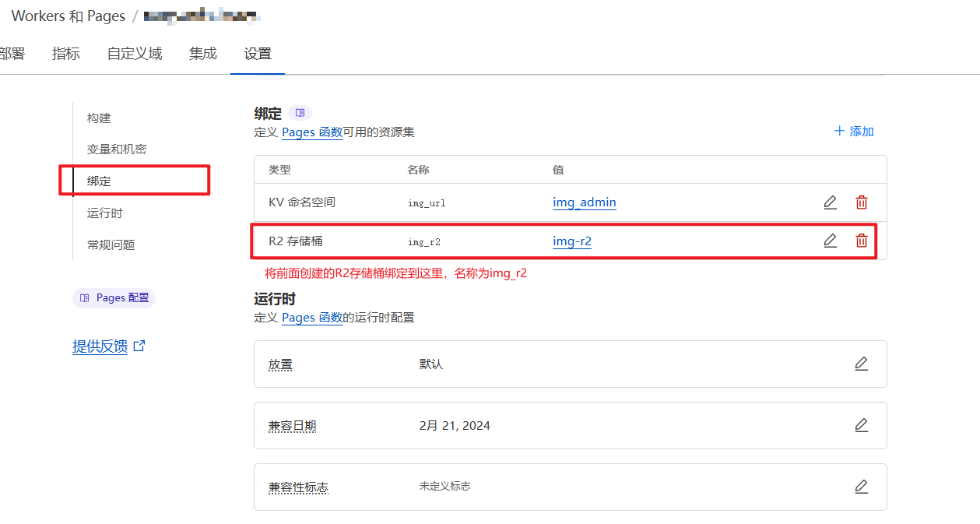This screenshot has height=524, width=980.
Task: Edit the 放置 runtime setting
Action: (861, 364)
